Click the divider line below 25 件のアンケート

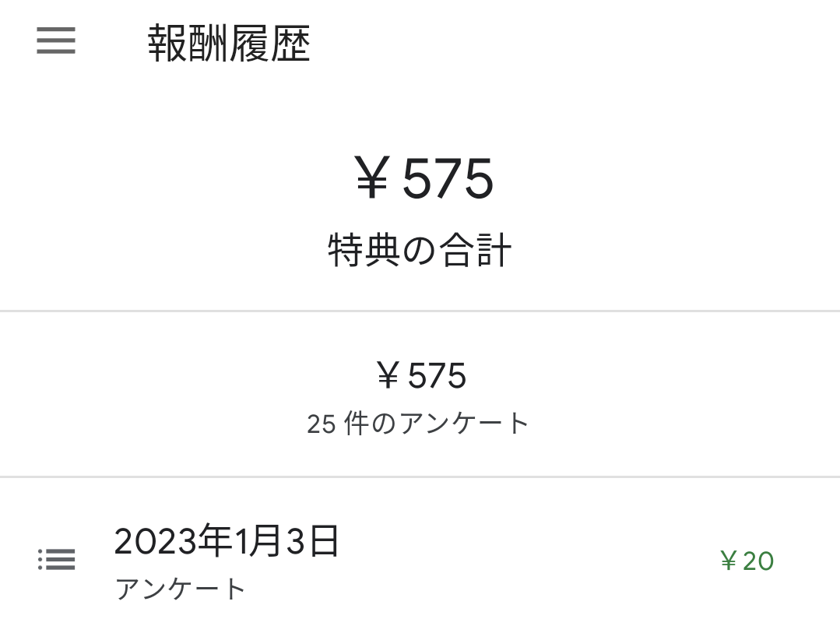tap(420, 476)
